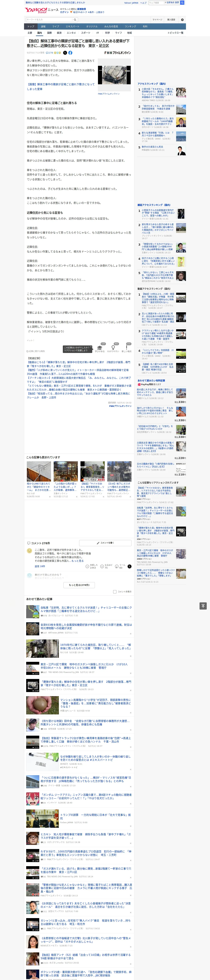Open トピックス一覧 link
The height and width of the screenshot is (980, 210).
pos(175,33)
